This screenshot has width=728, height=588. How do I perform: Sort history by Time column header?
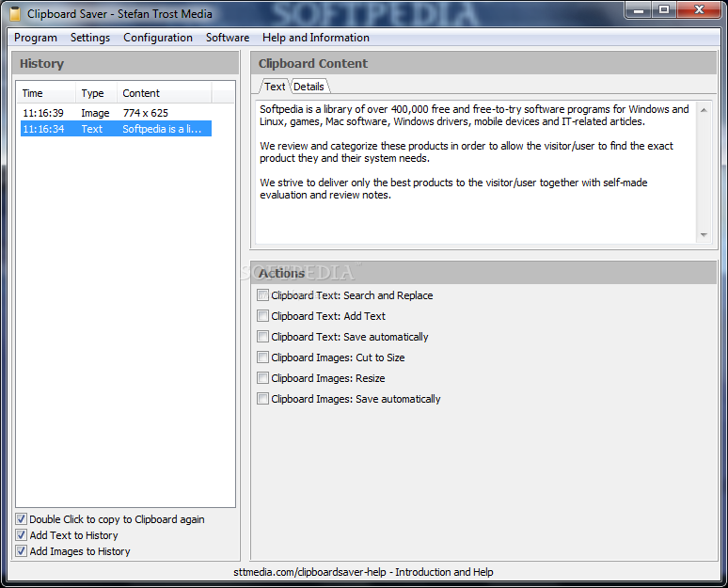point(45,93)
